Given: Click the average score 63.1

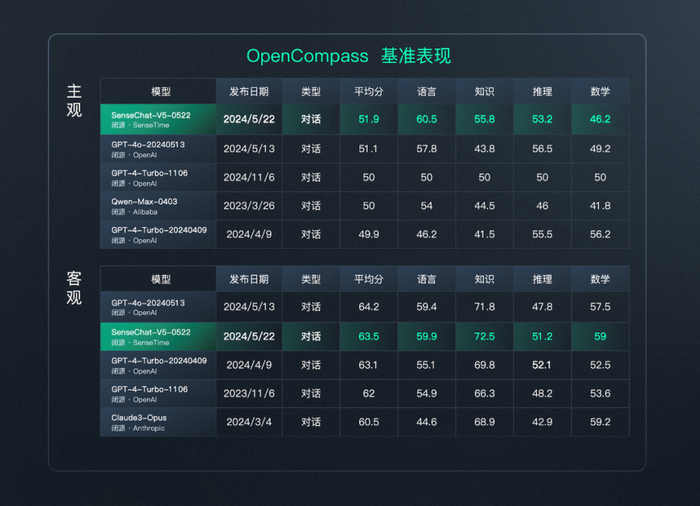Looking at the screenshot, I should point(368,365).
